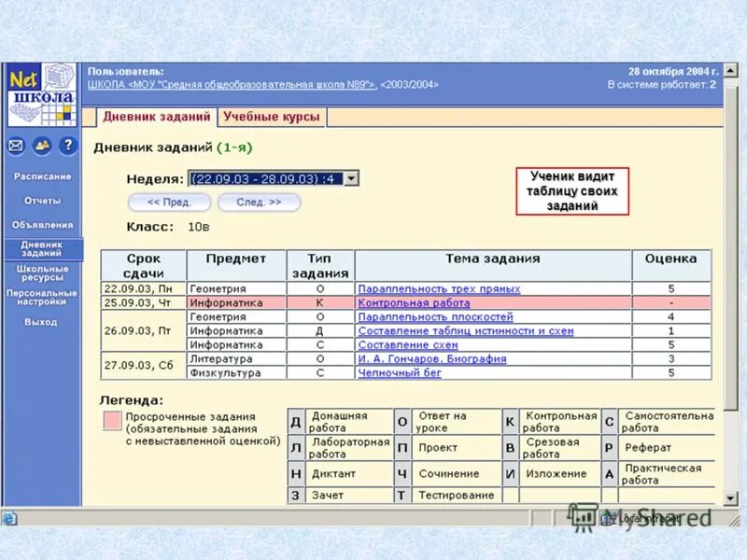Open the users forum icon
Viewport: 747px width, 560px height.
coord(42,146)
